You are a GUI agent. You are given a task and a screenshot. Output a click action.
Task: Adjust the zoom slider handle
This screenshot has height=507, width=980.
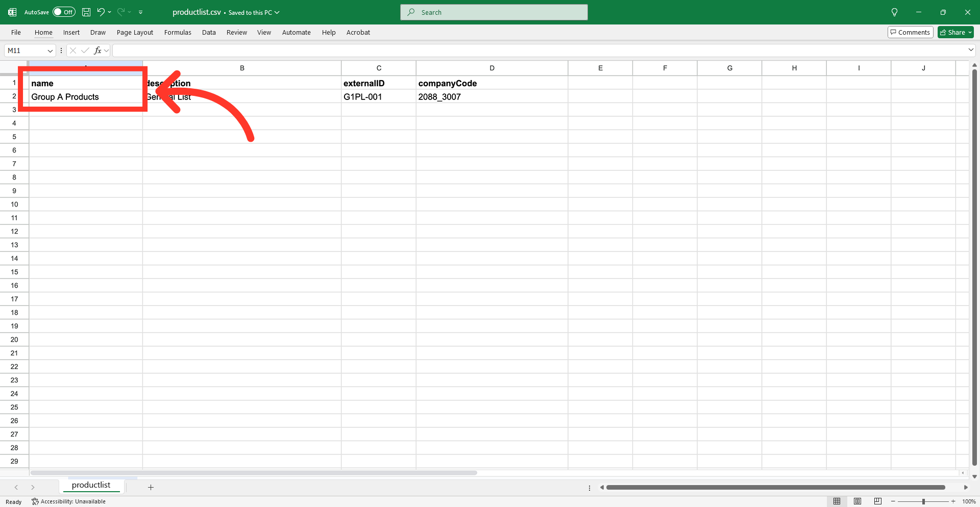click(923, 501)
